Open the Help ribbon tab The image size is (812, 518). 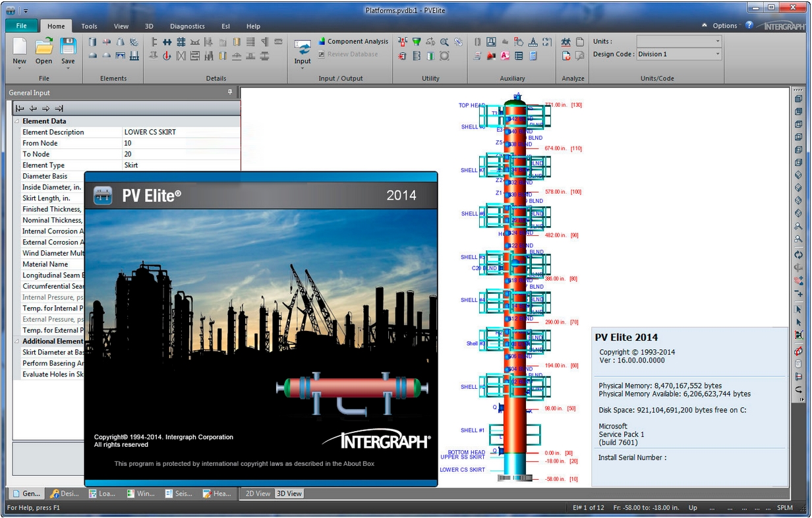point(254,26)
